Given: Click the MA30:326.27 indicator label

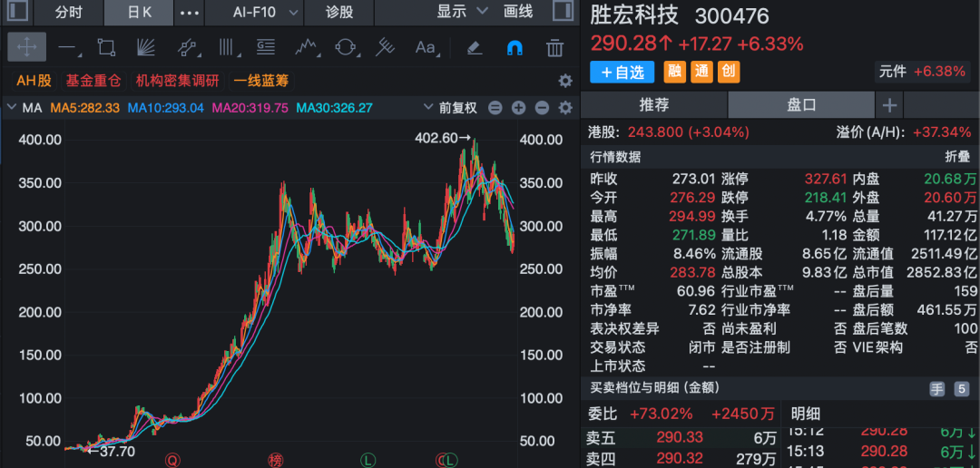Looking at the screenshot, I should (x=334, y=108).
